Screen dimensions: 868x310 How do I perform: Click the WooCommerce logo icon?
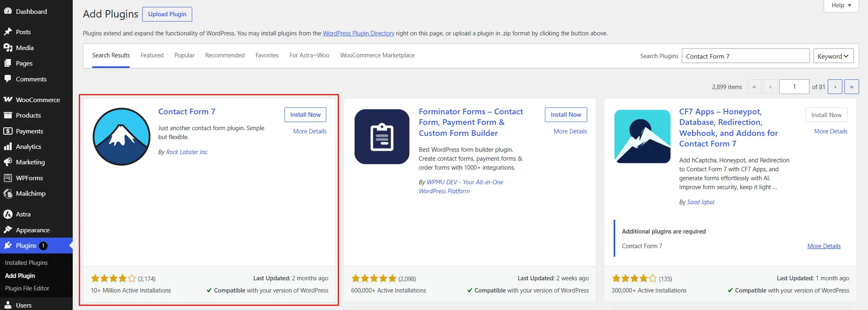[8, 100]
